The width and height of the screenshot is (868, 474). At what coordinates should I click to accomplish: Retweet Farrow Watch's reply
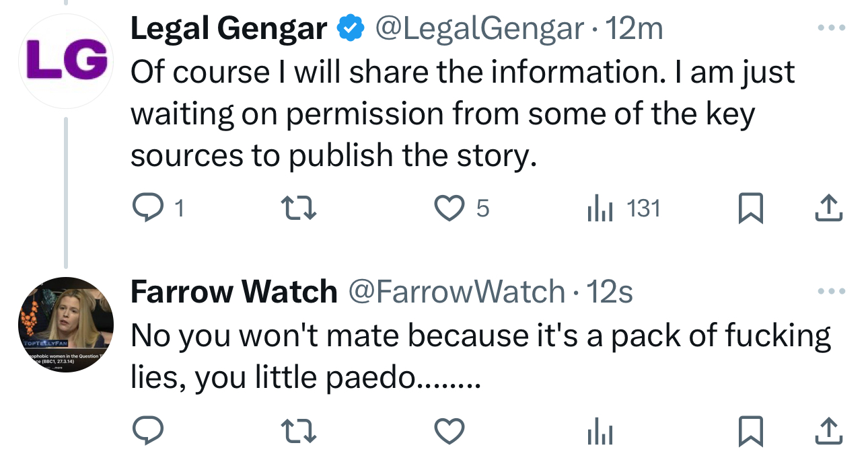[x=298, y=432]
